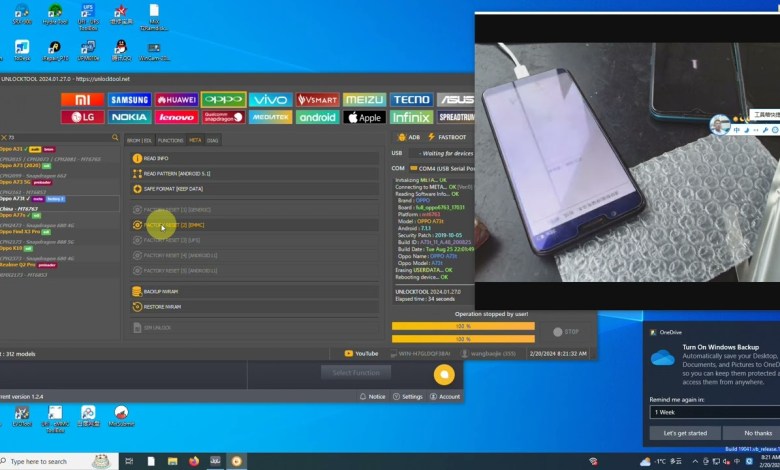The image size is (780, 470).
Task: Open the UFI UFS Toolbox desktop shortcut
Action: point(88,16)
